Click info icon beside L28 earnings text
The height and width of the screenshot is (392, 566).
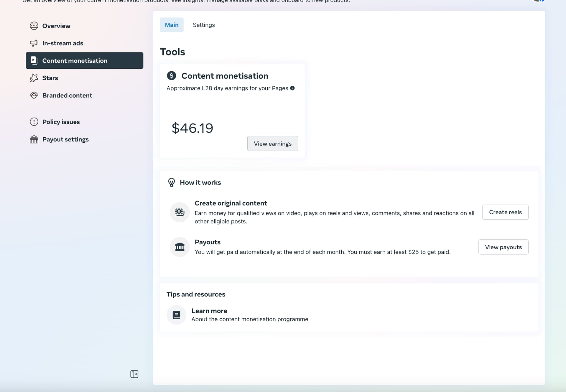coord(292,88)
